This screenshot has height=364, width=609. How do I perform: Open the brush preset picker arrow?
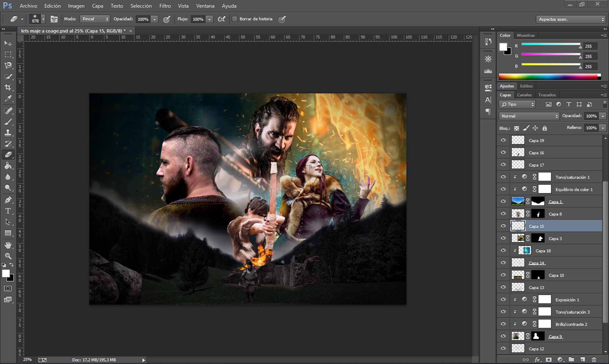click(x=43, y=19)
